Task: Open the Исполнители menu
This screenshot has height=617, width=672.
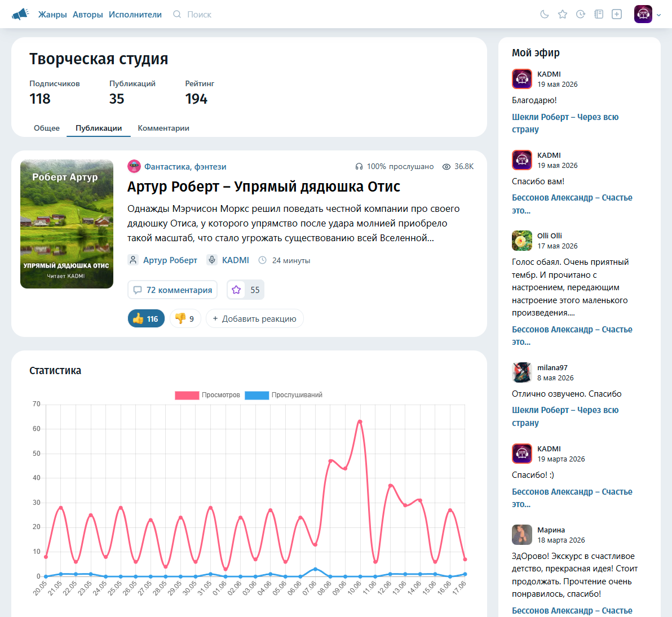Action: pyautogui.click(x=135, y=15)
